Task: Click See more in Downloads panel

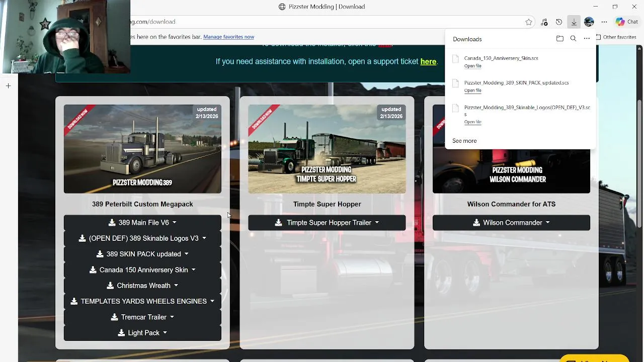Action: tap(464, 141)
